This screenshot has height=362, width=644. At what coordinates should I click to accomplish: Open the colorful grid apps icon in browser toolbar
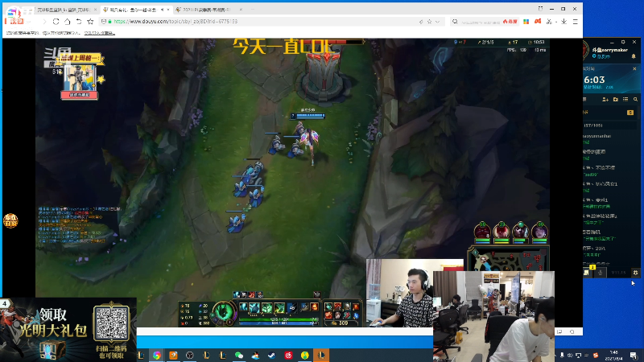[x=526, y=22]
